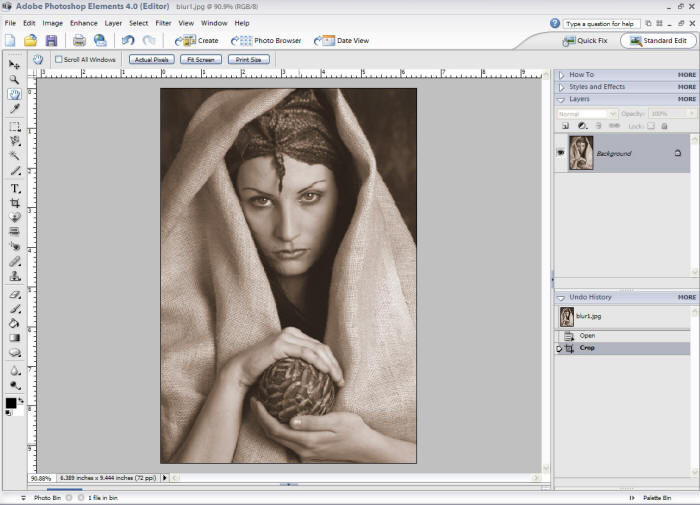This screenshot has width=700, height=505.
Task: Click the Save icon in shortcuts bar
Action: tap(50, 40)
